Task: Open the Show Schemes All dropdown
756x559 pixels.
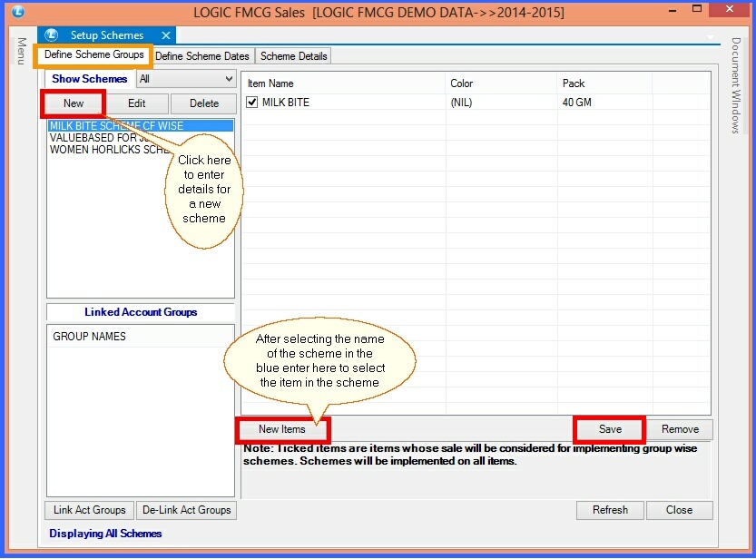Action: (186, 79)
